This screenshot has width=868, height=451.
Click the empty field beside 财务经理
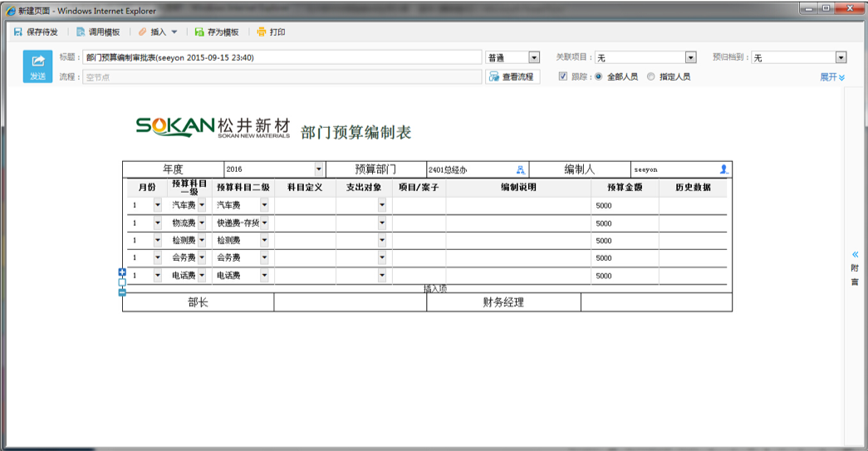656,302
